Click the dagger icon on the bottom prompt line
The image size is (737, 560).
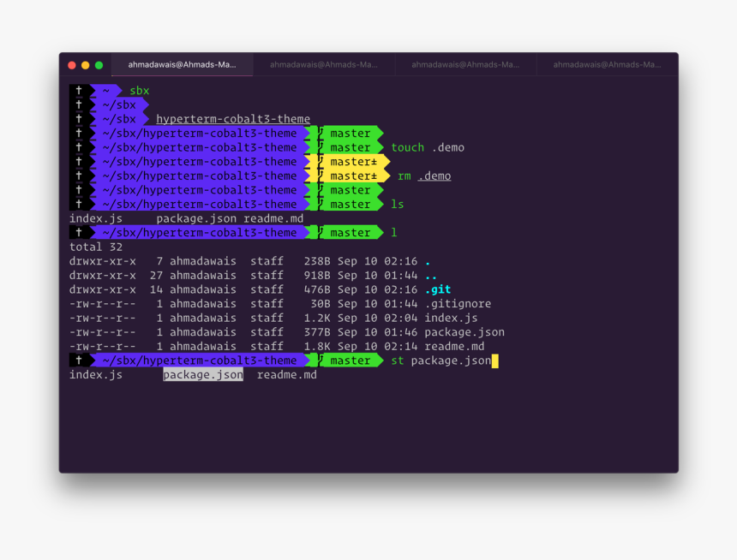point(78,360)
